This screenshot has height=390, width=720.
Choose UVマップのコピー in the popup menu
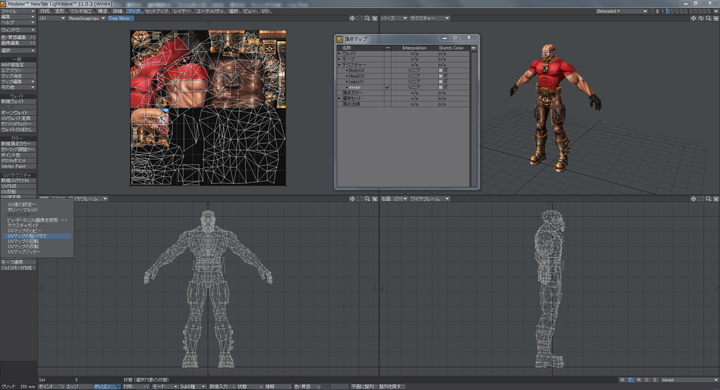click(x=37, y=231)
